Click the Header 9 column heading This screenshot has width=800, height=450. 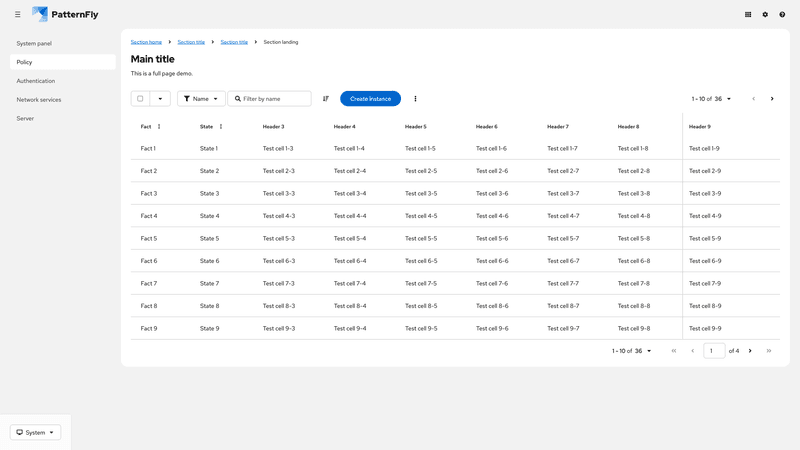click(699, 127)
